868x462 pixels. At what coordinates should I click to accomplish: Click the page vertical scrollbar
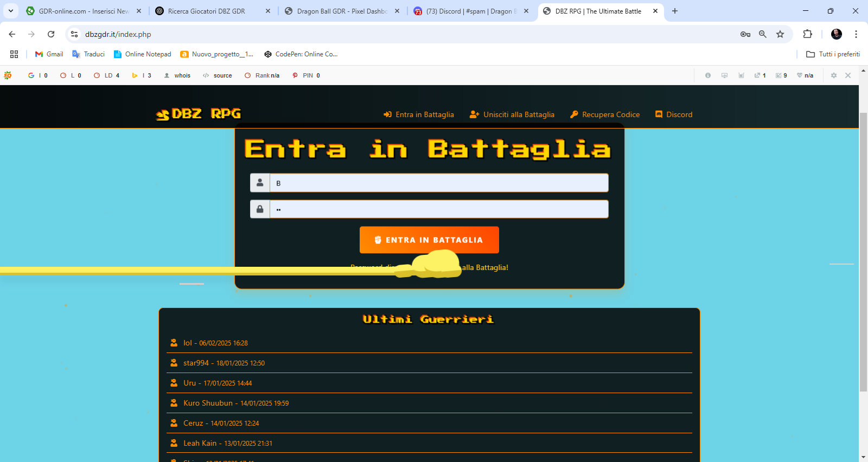(863, 252)
